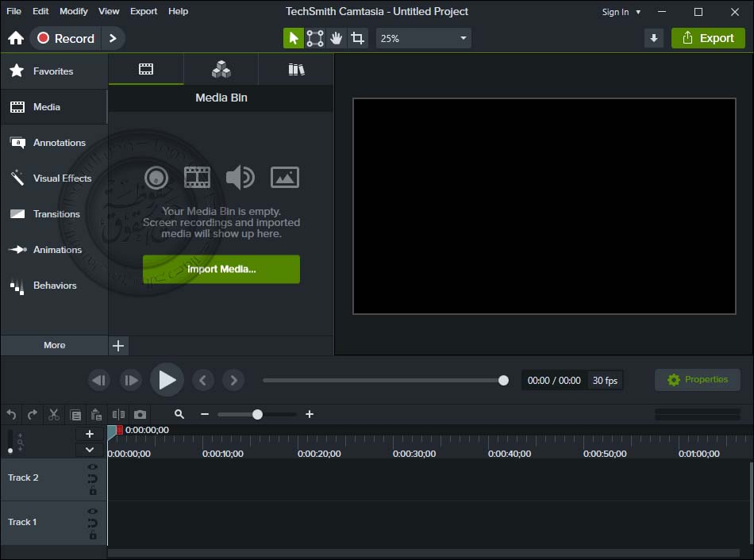Open the Modify menu
754x560 pixels.
[74, 11]
